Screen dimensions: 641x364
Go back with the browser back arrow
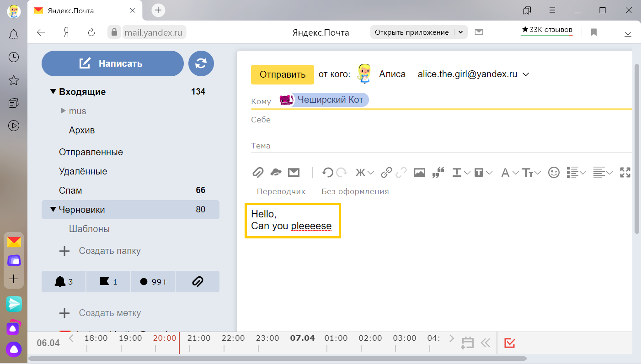pos(41,32)
